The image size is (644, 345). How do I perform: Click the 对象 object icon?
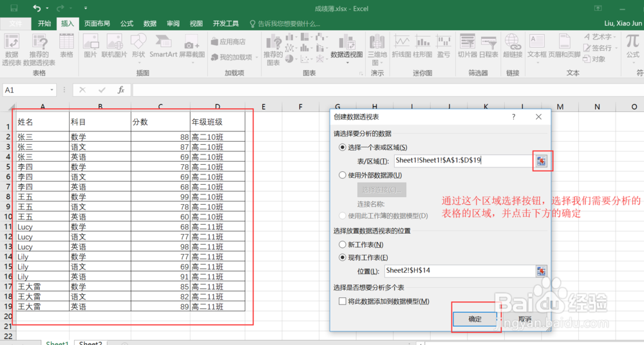click(x=594, y=59)
